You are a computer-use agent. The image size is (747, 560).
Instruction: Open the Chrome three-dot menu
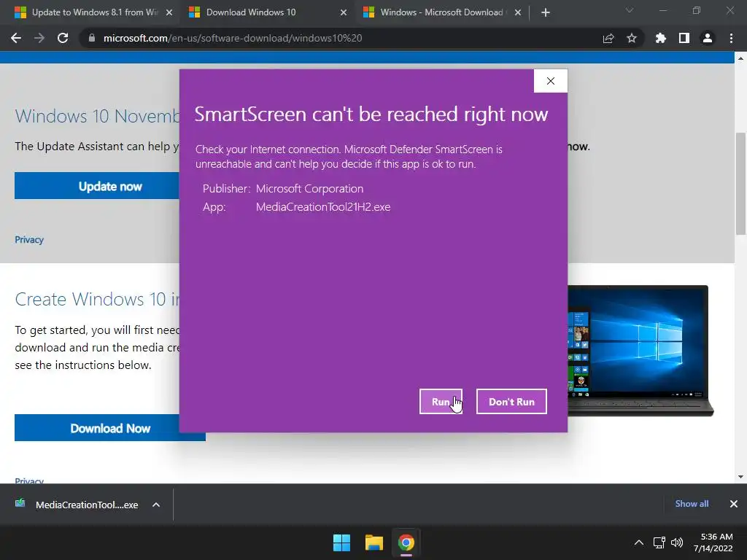[731, 38]
